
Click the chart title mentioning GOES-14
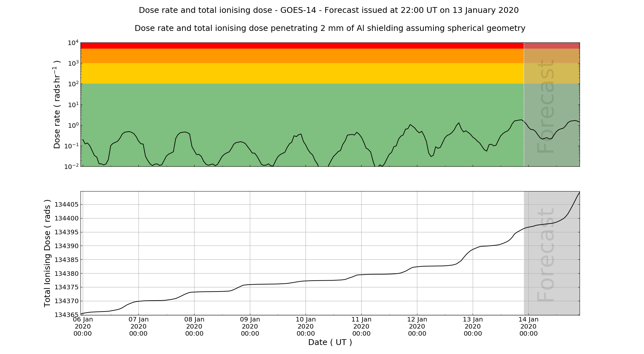(328, 10)
